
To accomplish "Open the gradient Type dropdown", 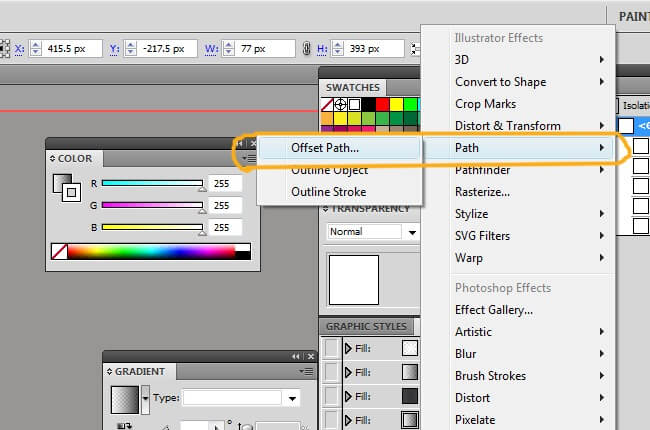I will [241, 398].
